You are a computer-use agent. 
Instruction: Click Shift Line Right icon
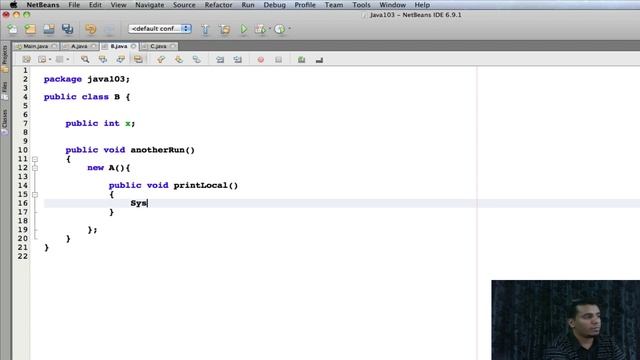(238, 60)
